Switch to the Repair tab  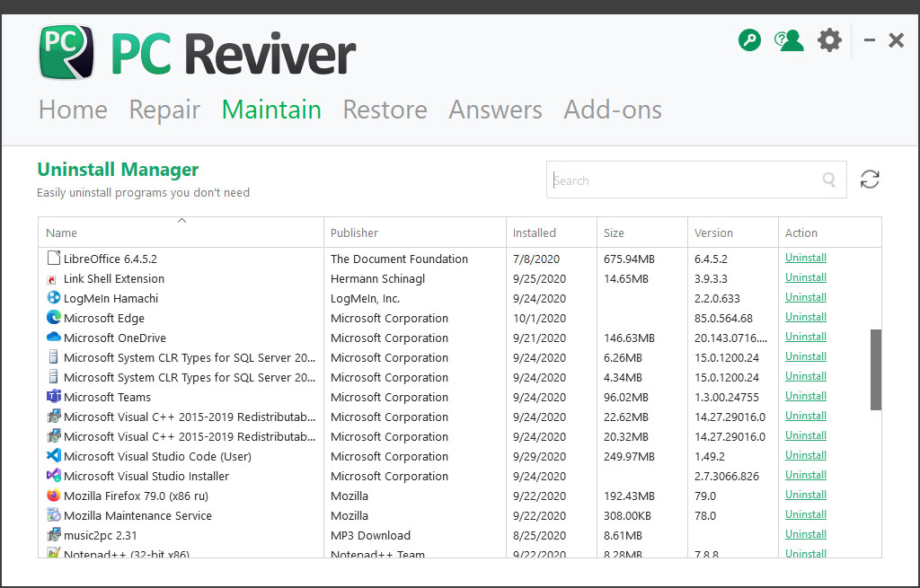(x=164, y=110)
